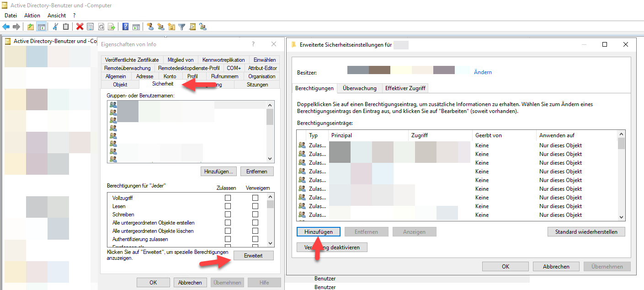Check Zulassen for Schreiben
This screenshot has width=644, height=290.
coord(228,214)
